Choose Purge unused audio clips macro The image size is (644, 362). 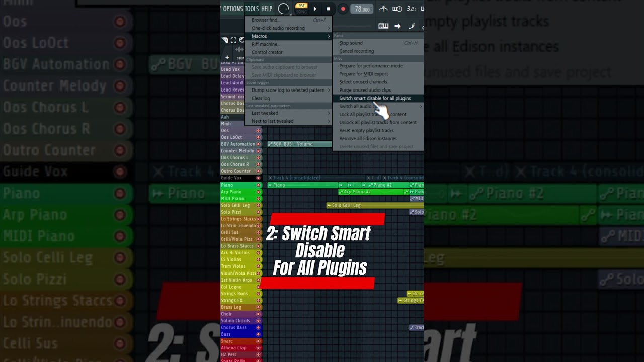pos(378,90)
